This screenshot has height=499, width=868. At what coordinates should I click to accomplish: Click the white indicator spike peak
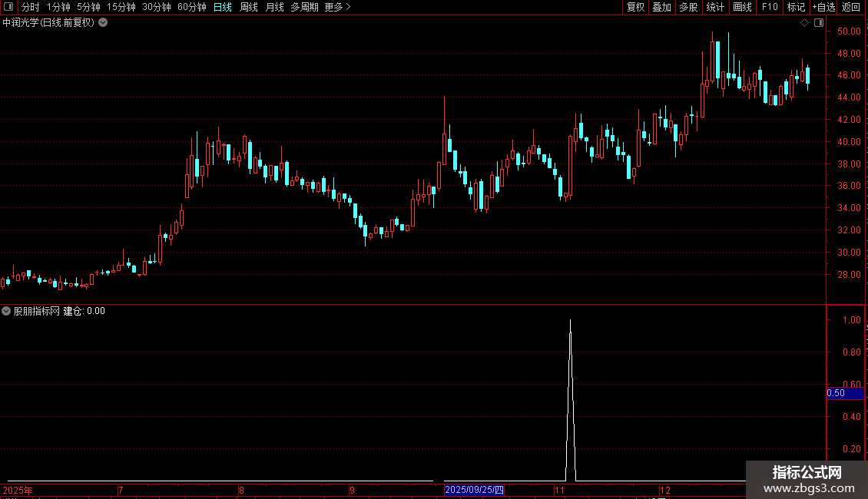tap(570, 321)
